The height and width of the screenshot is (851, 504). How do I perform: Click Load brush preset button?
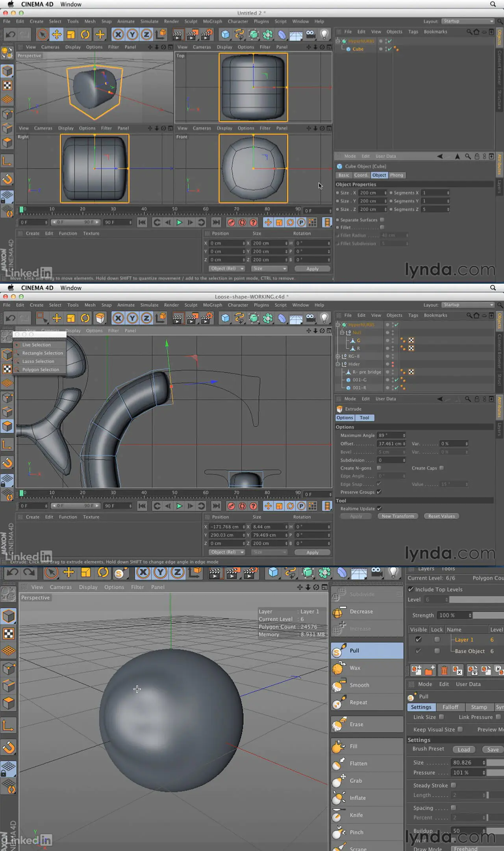pyautogui.click(x=464, y=749)
